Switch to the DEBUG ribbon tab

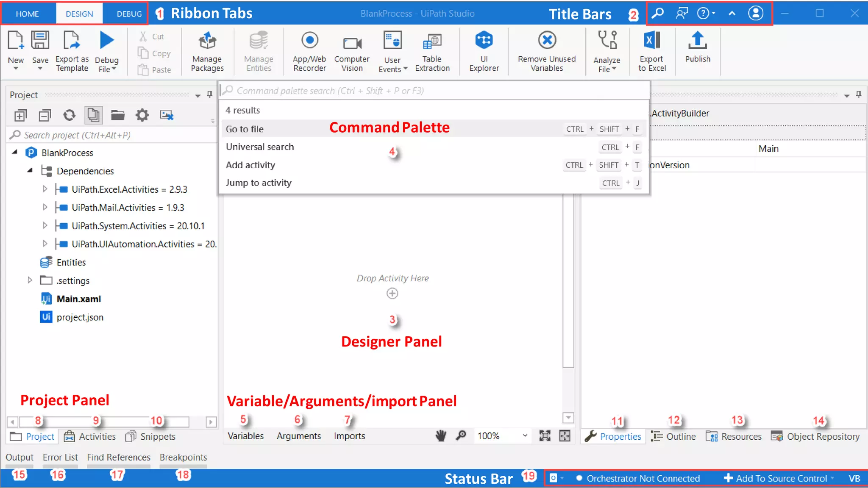pos(129,14)
